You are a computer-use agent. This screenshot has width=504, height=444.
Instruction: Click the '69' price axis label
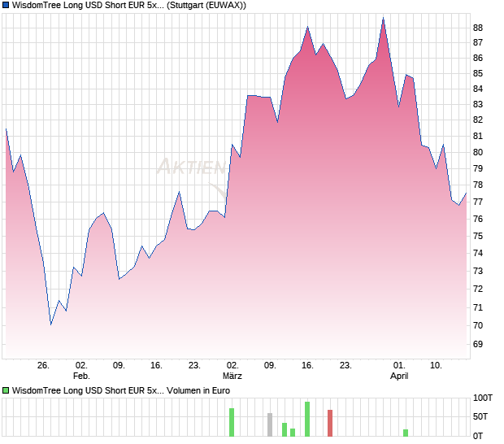coord(478,344)
